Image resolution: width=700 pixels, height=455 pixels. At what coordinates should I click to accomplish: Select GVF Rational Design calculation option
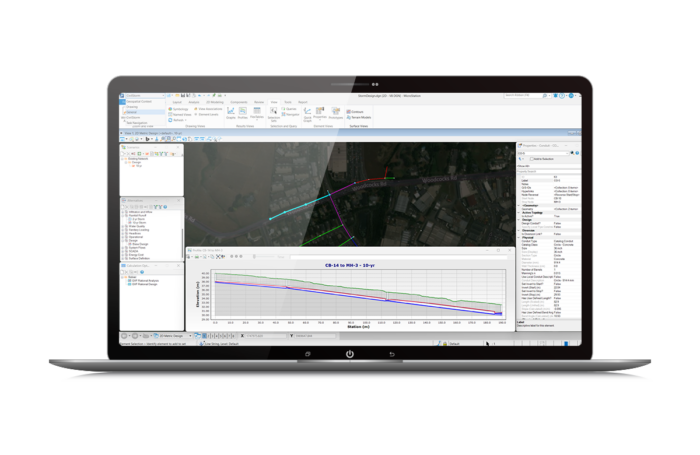tap(147, 286)
